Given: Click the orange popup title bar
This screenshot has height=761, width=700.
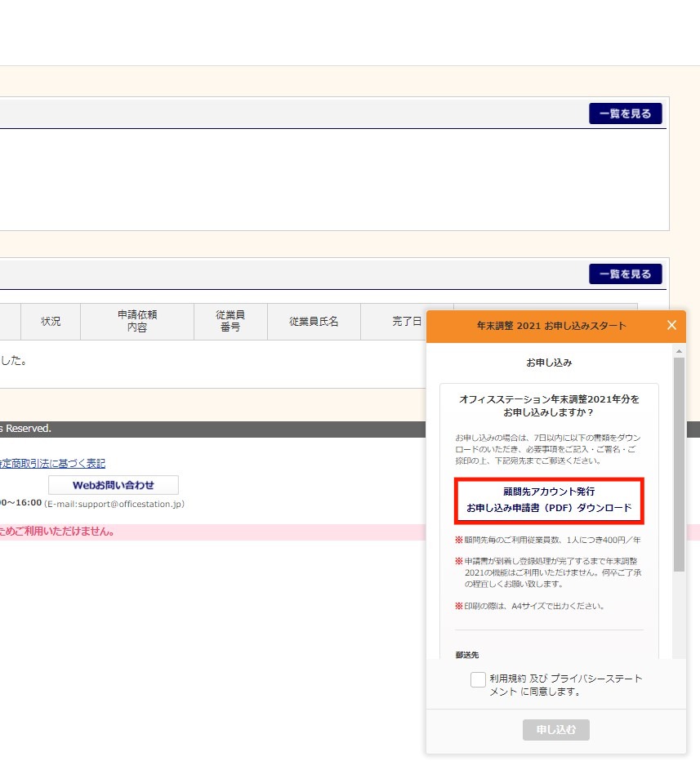Looking at the screenshot, I should pos(551,326).
